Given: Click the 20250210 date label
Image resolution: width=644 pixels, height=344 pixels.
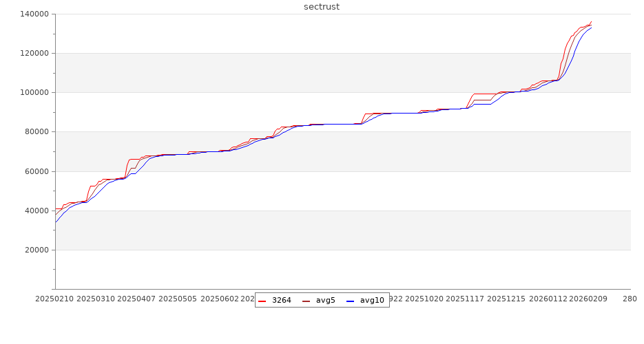Looking at the screenshot, I should (x=54, y=299).
